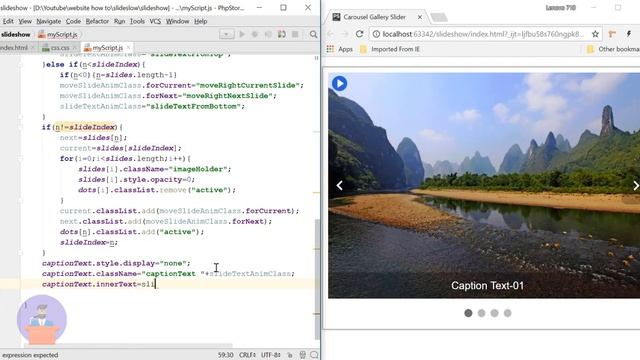Change the CRLF line separator in status bar
Image resolution: width=640 pixels, height=360 pixels.
tap(247, 355)
